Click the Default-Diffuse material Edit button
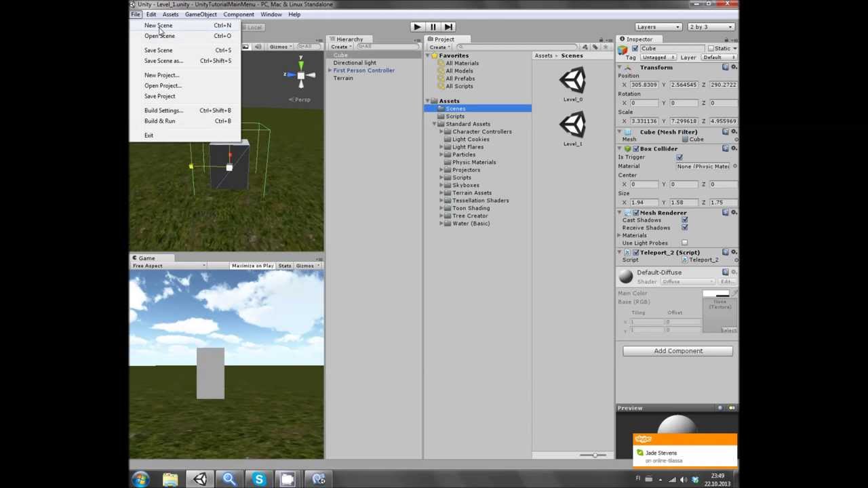 [726, 281]
